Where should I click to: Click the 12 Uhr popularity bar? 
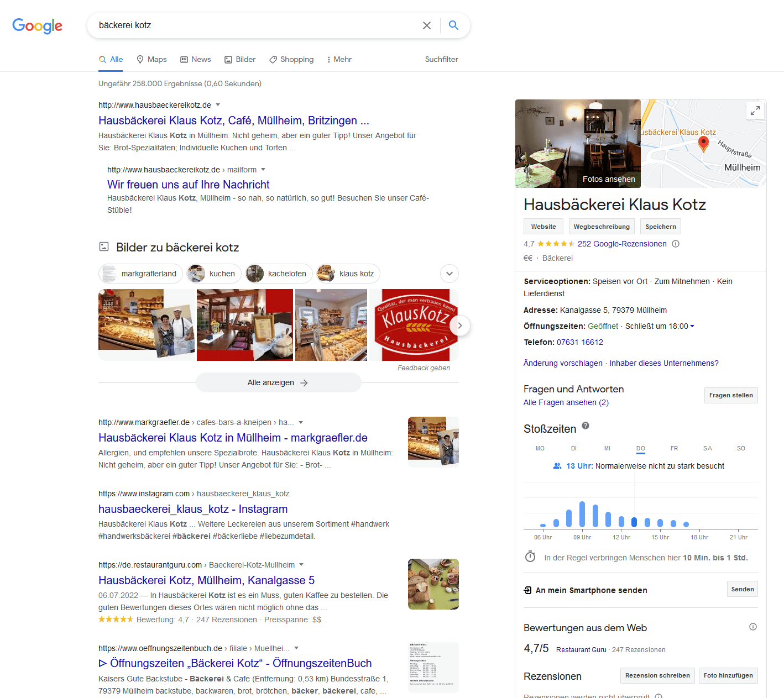click(x=621, y=521)
